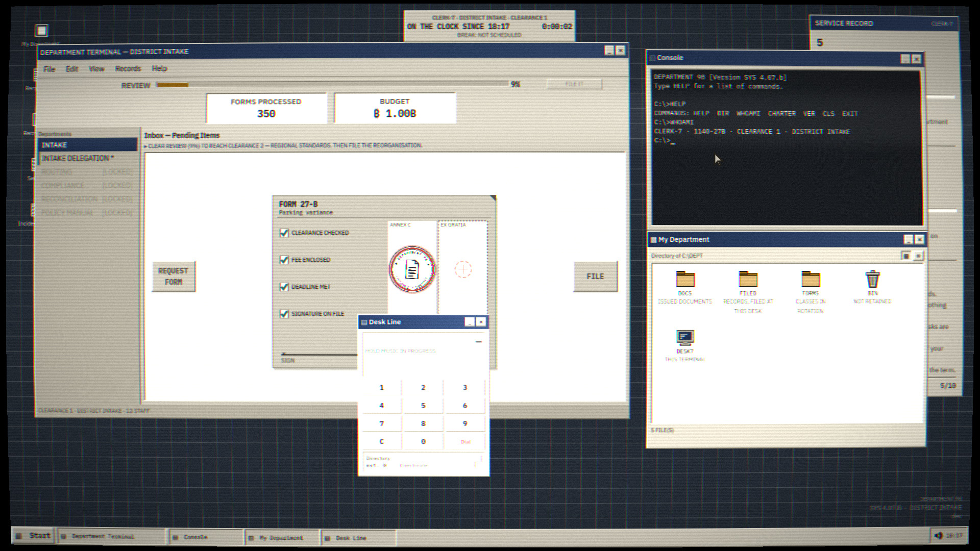Click the taskbar clock
Viewport: 980px width, 551px height.
(954, 535)
